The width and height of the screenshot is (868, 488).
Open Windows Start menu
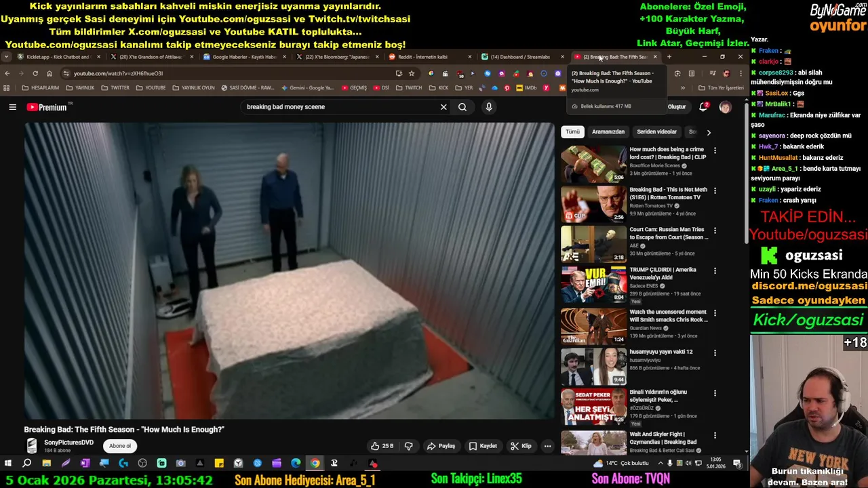pyautogui.click(x=7, y=464)
